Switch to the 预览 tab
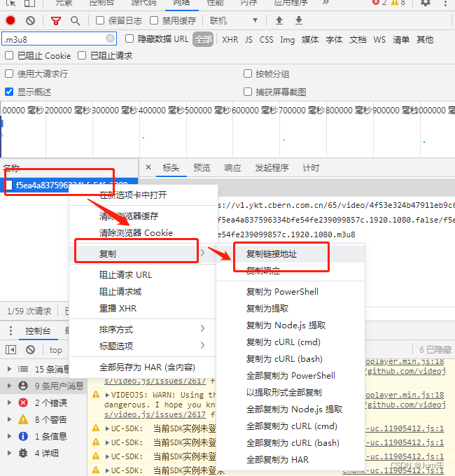455x476 pixels. [x=202, y=167]
